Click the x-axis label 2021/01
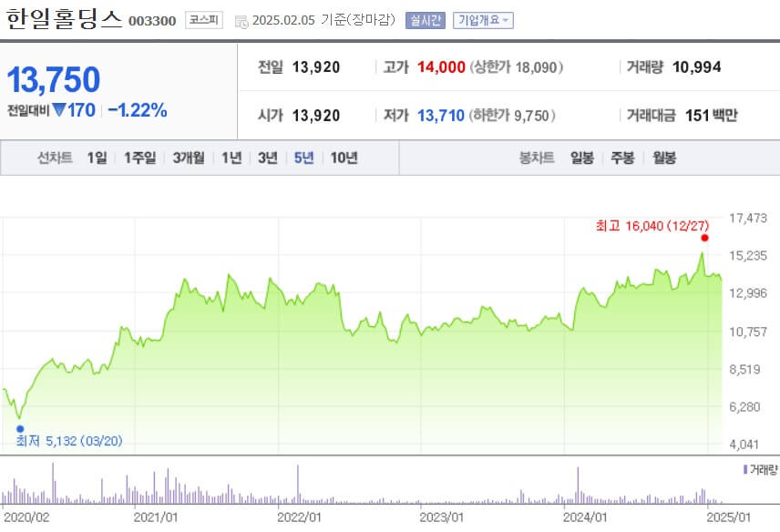Image resolution: width=780 pixels, height=532 pixels. (x=156, y=517)
